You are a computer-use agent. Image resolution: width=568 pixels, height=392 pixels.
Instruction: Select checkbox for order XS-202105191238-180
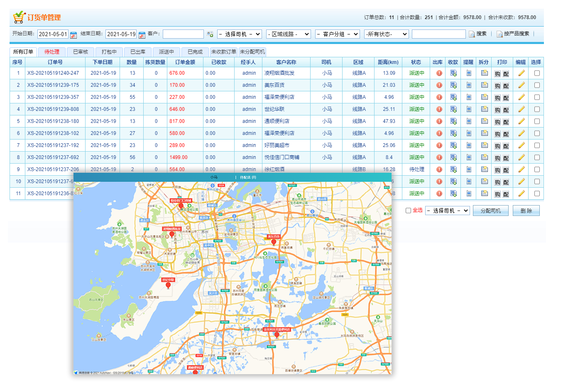pos(537,121)
